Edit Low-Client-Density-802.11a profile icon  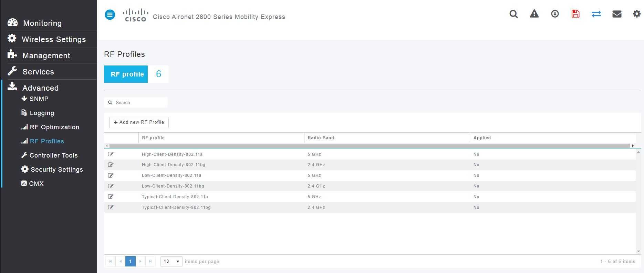click(111, 175)
